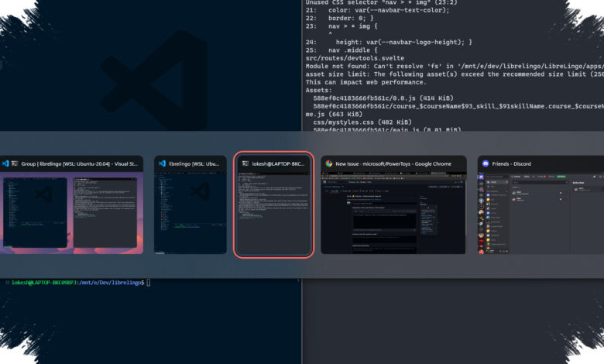Click the 'nav .middle {' line in terminal
604x364 pixels.
click(353, 50)
